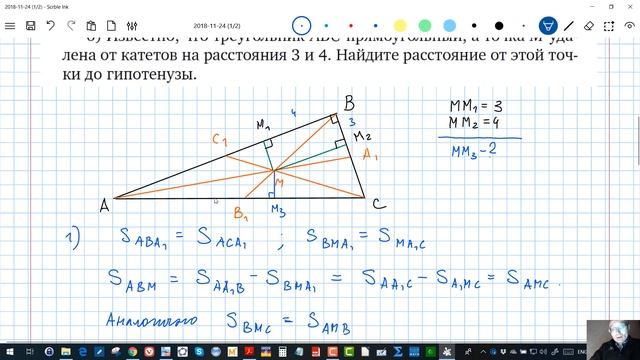
Task: Toggle the eye view mode
Action: pos(629,26)
